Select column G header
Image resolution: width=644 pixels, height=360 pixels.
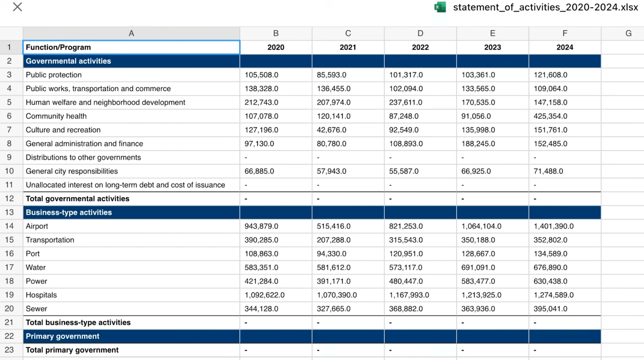tap(628, 33)
